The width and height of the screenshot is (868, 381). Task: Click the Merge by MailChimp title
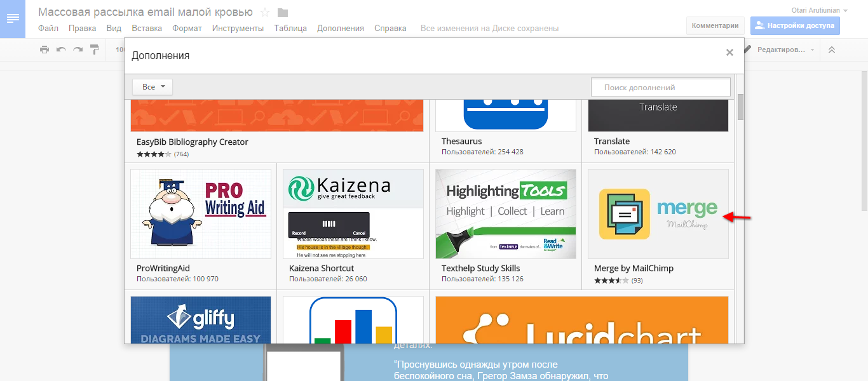634,269
